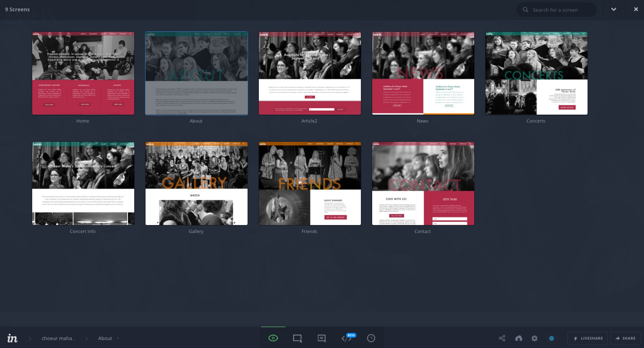Sync the project using the cloud icon
This screenshot has width=644, height=348.
click(x=519, y=338)
